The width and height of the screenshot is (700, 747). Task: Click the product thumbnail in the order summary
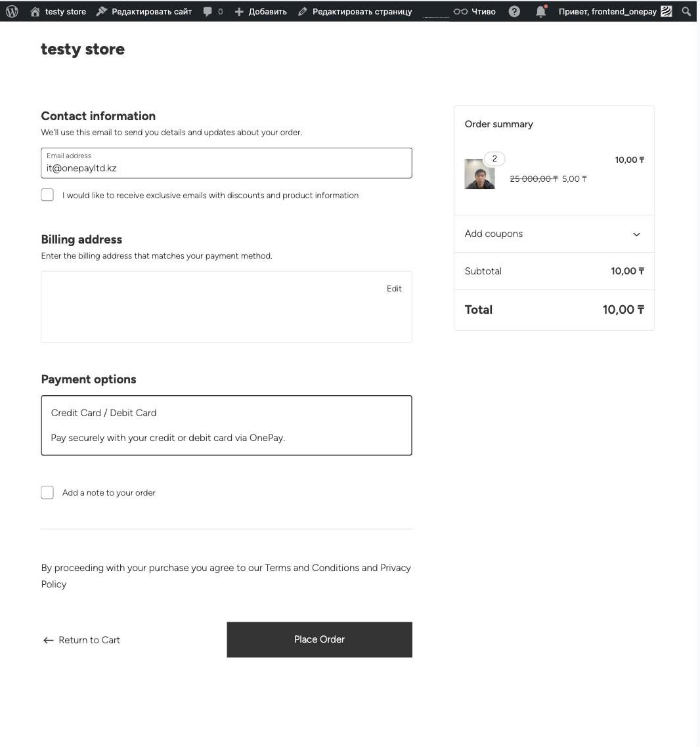479,174
